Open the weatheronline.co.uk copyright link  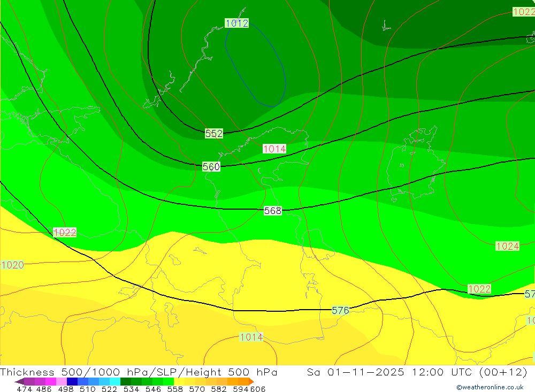coord(490,387)
